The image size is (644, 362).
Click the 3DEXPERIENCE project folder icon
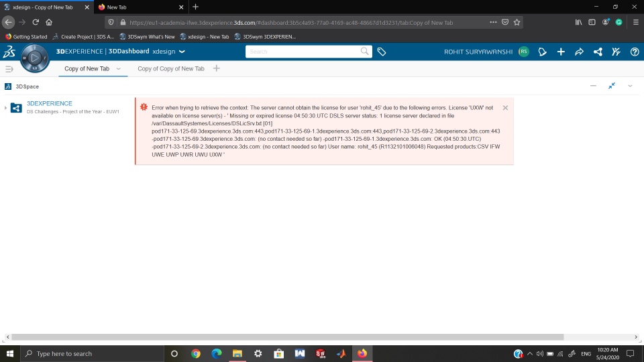click(x=16, y=107)
